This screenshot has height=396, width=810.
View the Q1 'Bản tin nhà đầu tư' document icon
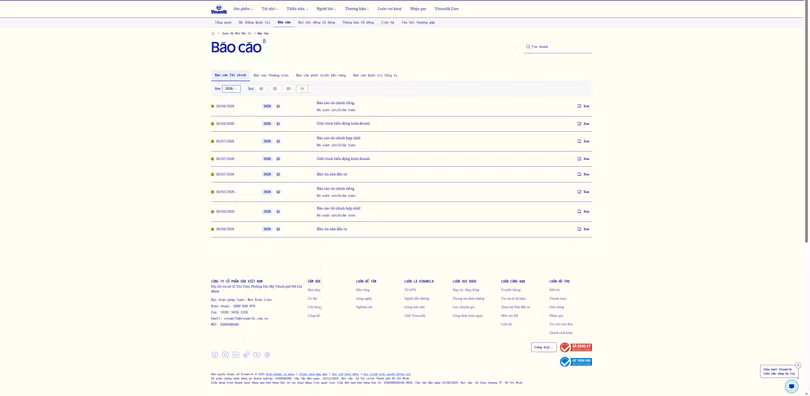(579, 229)
